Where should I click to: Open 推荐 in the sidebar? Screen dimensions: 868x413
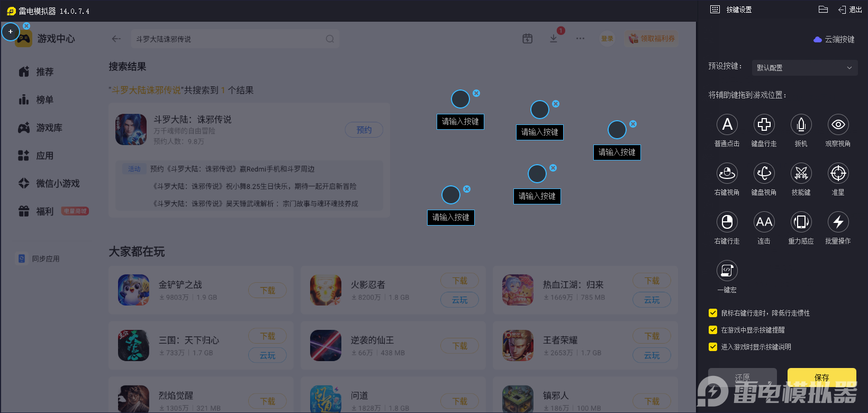36,71
